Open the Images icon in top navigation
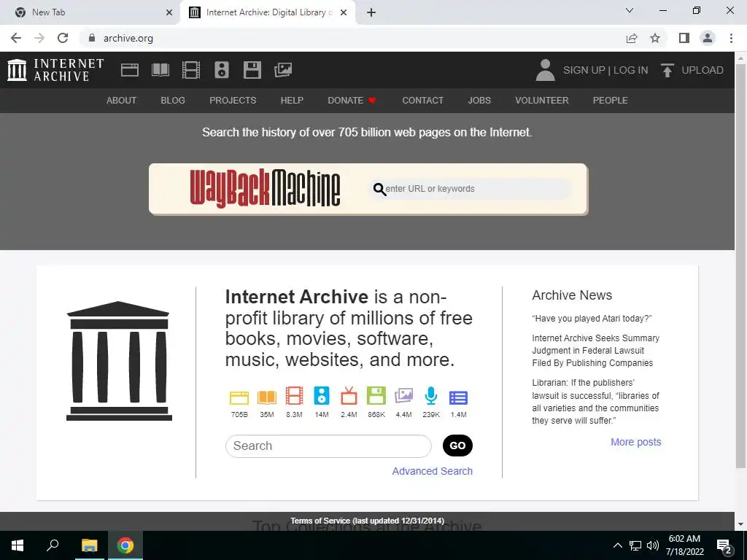Screen dimensions: 747x560 [x=283, y=70]
